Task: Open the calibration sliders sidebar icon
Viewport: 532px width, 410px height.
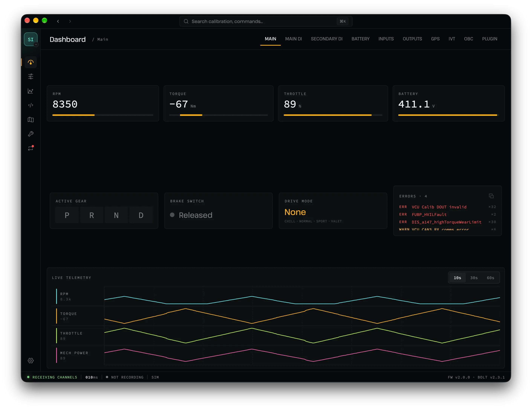Action: (31, 77)
